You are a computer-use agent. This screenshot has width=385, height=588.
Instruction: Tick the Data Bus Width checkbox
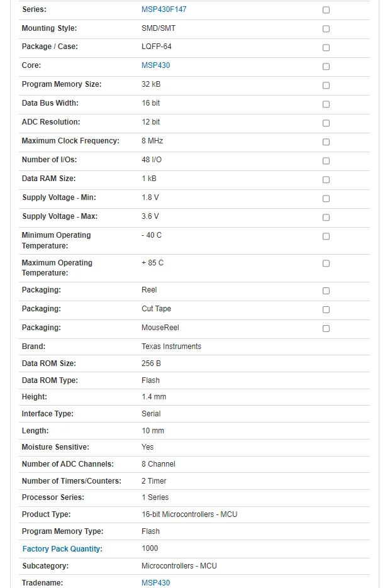tap(326, 104)
